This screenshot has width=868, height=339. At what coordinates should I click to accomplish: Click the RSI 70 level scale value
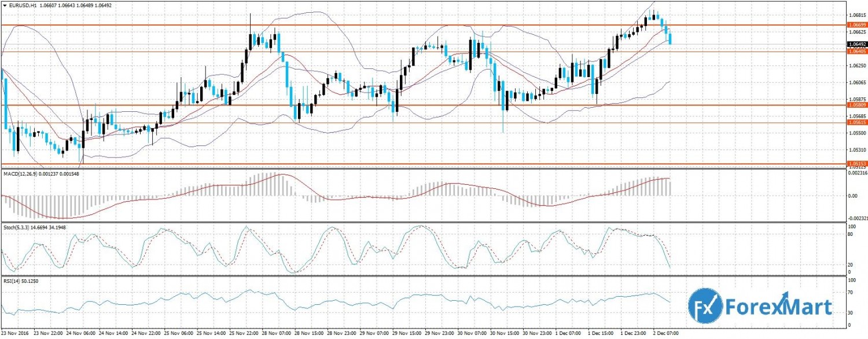click(850, 293)
